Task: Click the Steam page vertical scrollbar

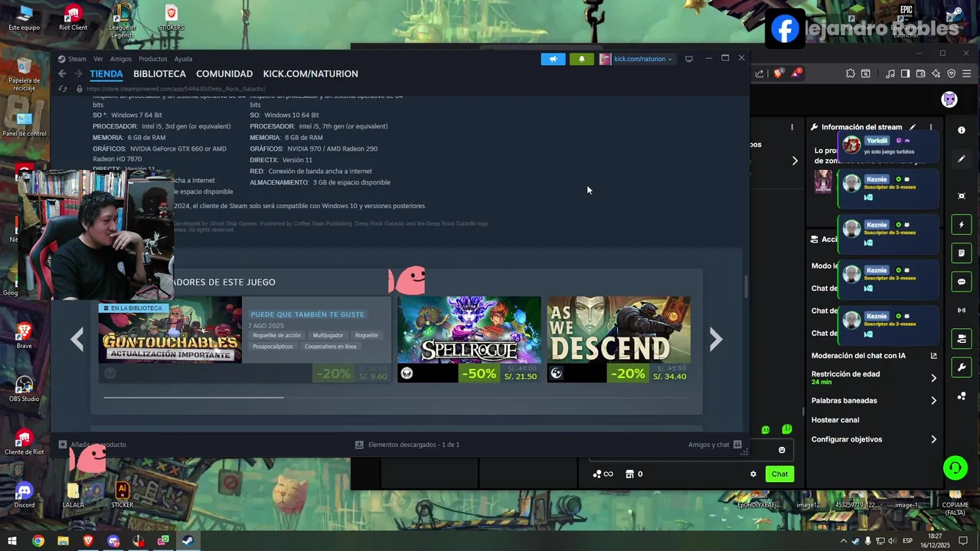Action: point(746,287)
